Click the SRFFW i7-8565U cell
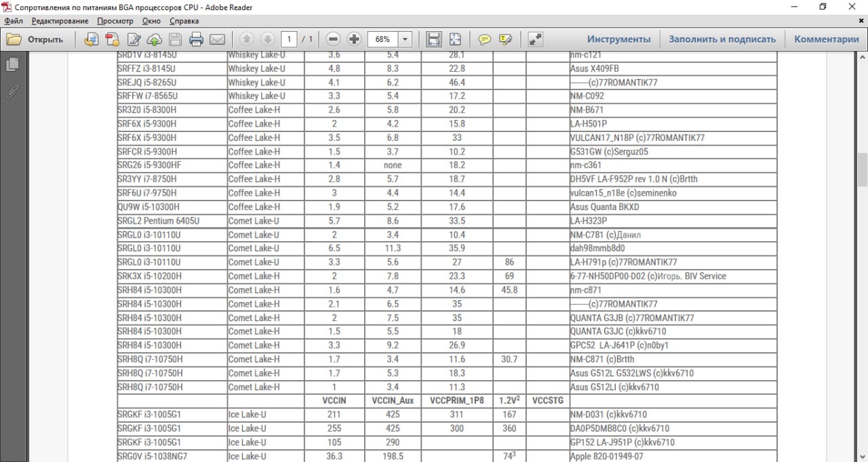 [x=172, y=96]
